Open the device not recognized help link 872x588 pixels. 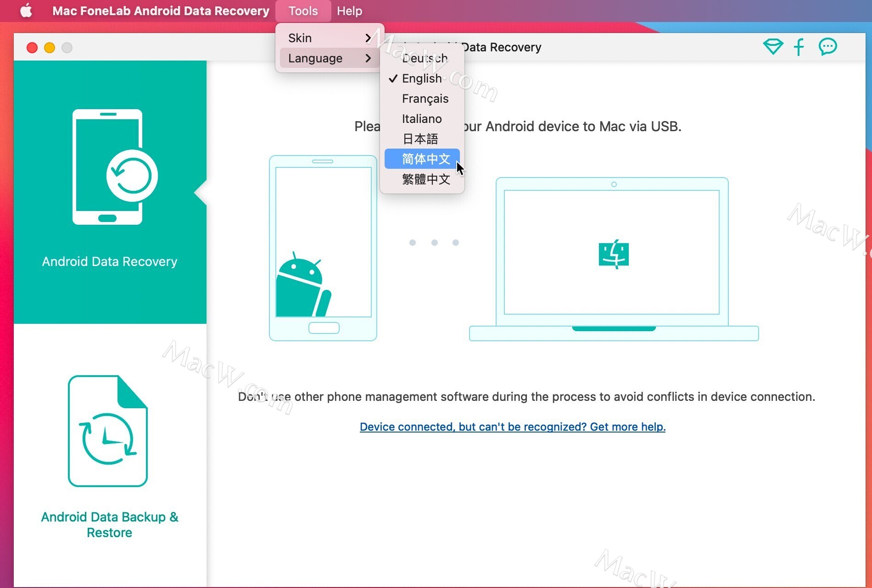coord(513,427)
